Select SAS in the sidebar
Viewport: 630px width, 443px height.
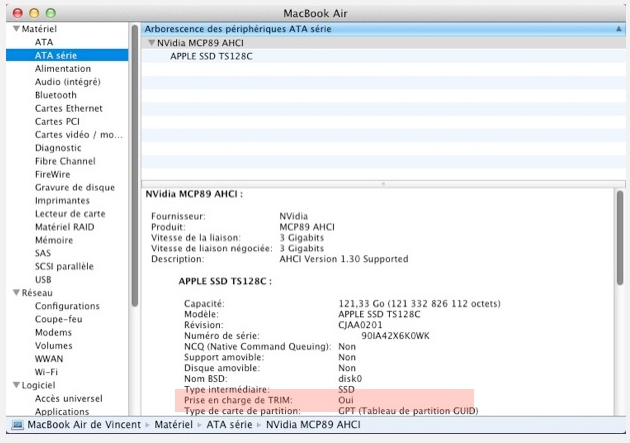pyautogui.click(x=43, y=253)
